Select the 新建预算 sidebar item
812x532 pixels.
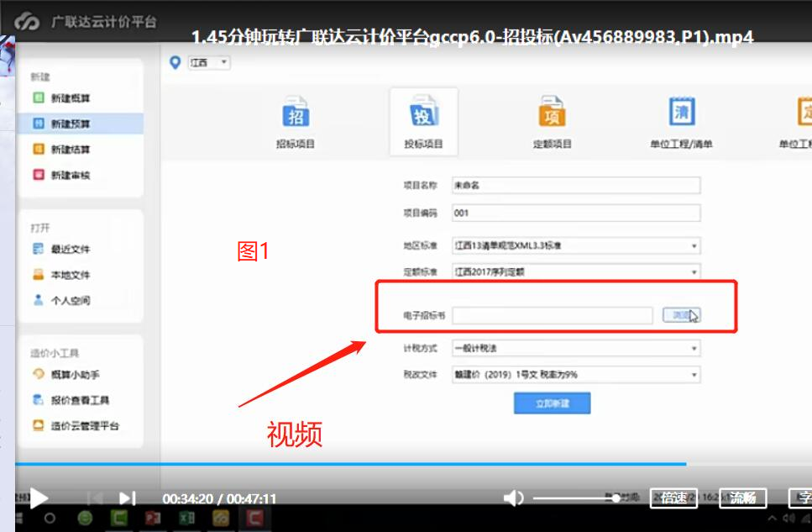(x=81, y=124)
